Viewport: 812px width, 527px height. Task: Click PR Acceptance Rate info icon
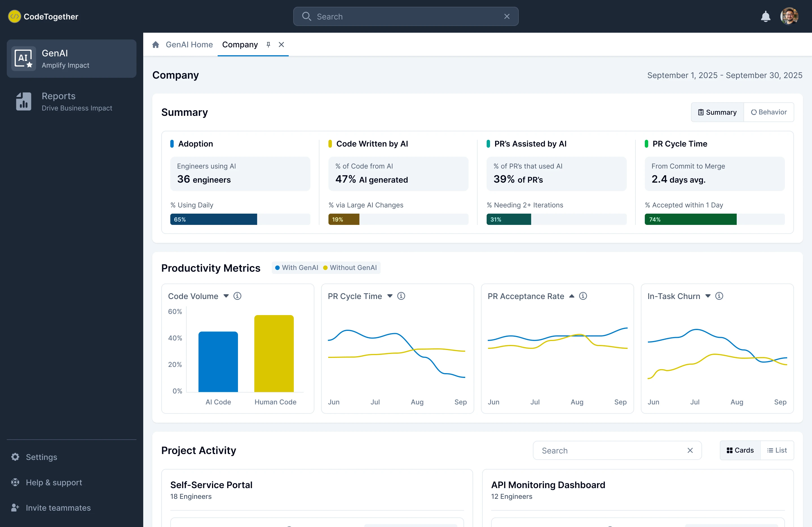[583, 296]
